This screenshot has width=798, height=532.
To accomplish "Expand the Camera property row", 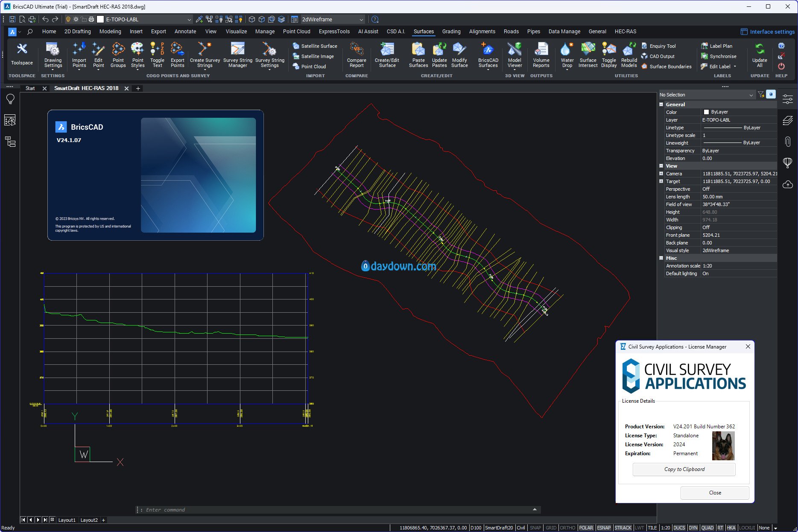I will [x=661, y=174].
